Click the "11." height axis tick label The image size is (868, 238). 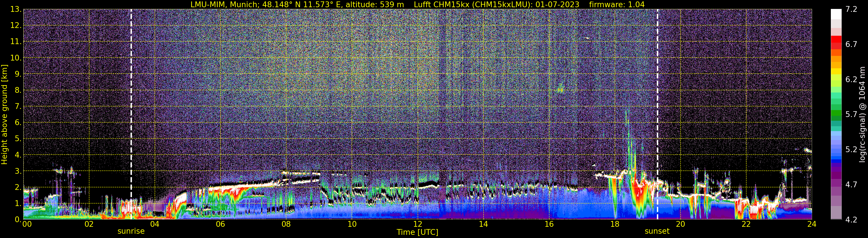coord(16,42)
